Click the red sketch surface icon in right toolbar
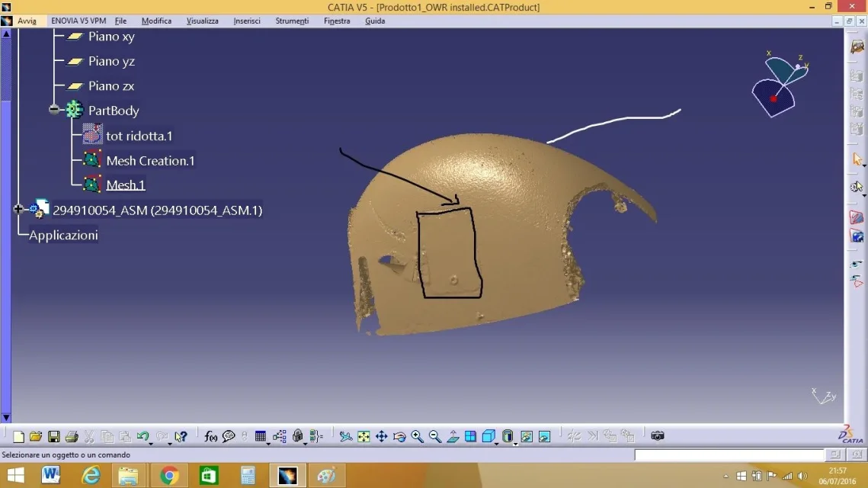868x488 pixels. (857, 217)
